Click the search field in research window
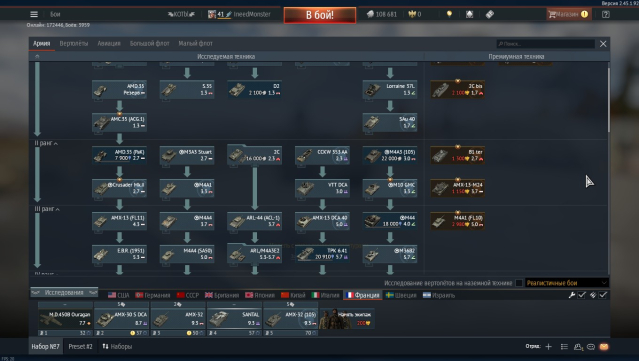 [545, 44]
